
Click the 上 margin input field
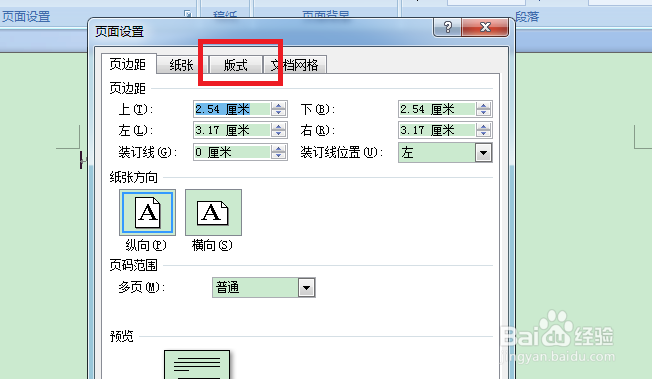pos(232,109)
